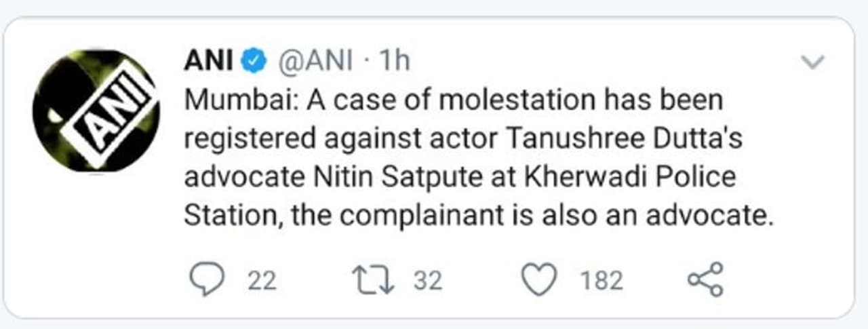This screenshot has height=329, width=868.
Task: Expand the tweet options chevron
Action: 812,63
